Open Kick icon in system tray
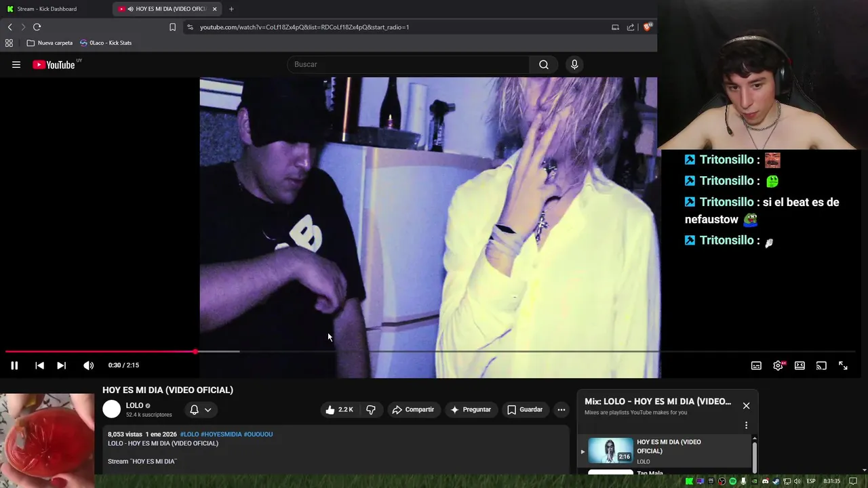Viewport: 868px width, 488px height. [690, 481]
